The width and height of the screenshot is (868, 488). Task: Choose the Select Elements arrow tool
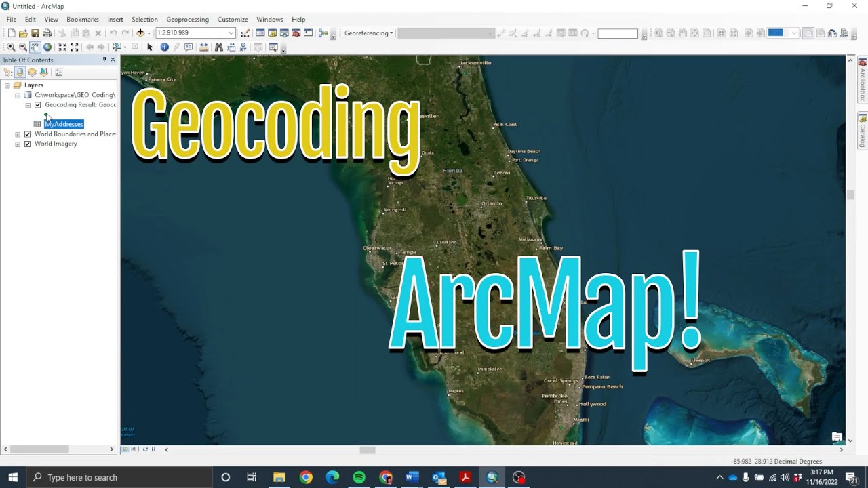tap(150, 47)
